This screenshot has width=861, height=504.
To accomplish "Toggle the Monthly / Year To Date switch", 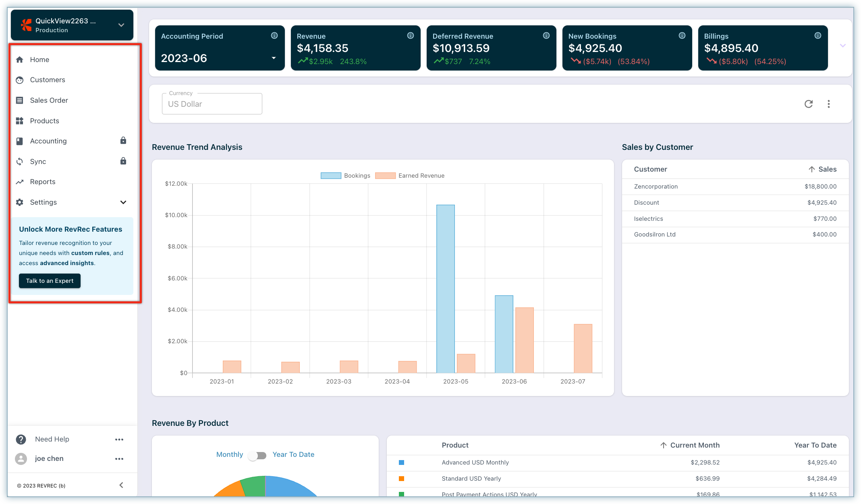I will pos(257,456).
